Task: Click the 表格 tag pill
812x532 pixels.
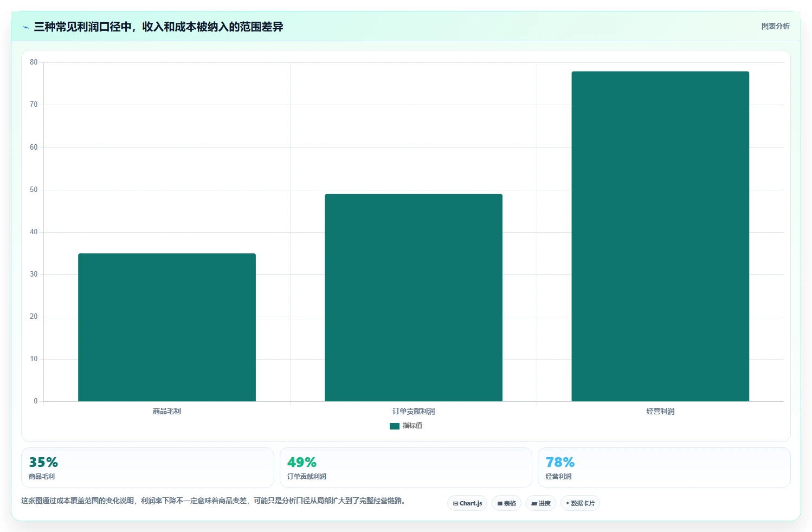Action: click(506, 503)
